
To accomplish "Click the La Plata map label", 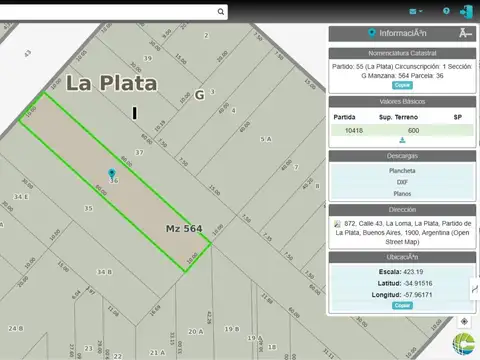I will [111, 83].
